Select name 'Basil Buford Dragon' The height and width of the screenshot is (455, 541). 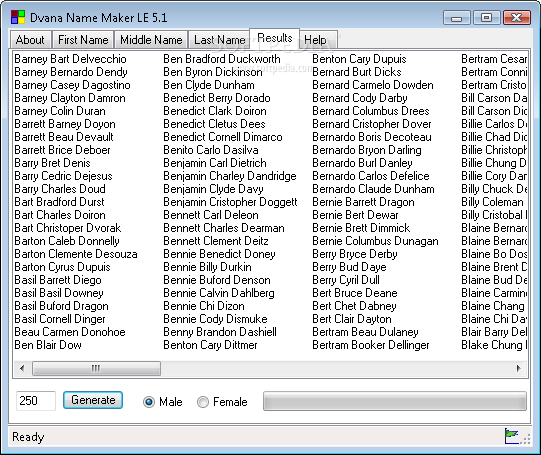pos(61,306)
